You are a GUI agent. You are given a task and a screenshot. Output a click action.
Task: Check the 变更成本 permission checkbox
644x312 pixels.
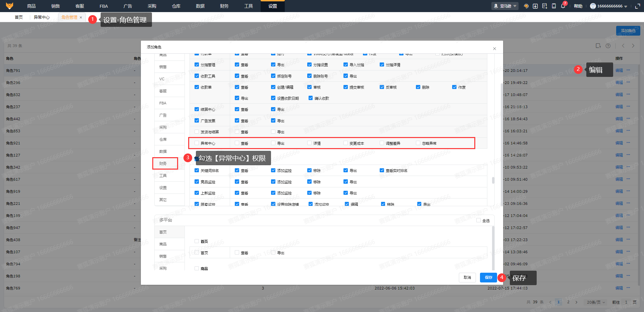pos(346,143)
